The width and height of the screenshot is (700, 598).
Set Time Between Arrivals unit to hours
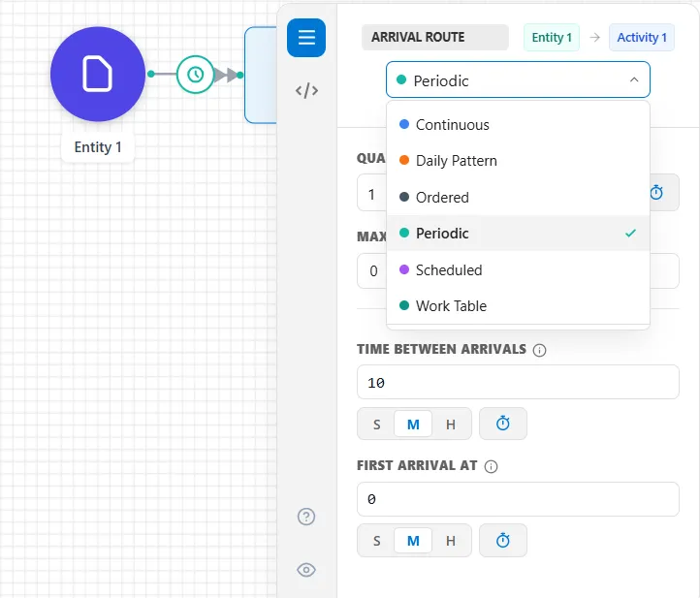[451, 424]
